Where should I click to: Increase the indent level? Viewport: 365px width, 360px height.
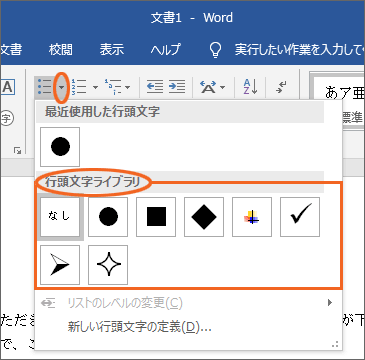[x=177, y=87]
